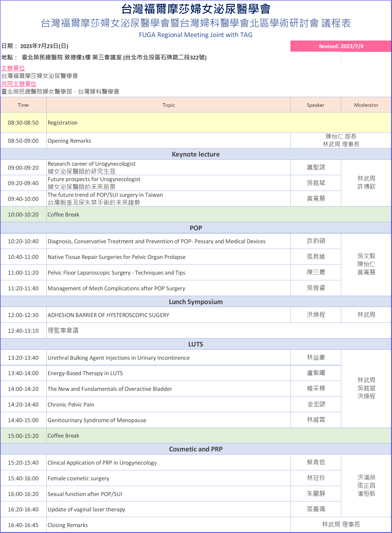The width and height of the screenshot is (392, 533).
Task: Click the Energy-Based Therapy in LUTS topic
Action: coord(85,373)
